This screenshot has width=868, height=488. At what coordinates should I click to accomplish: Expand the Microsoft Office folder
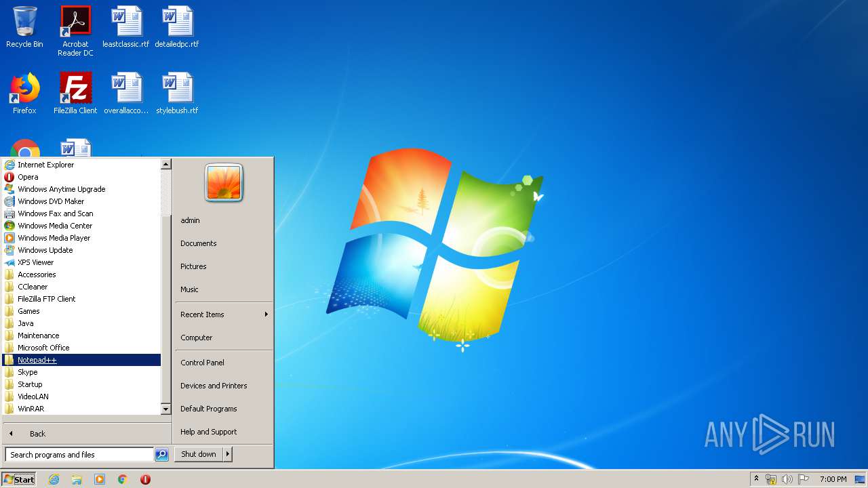(81, 348)
